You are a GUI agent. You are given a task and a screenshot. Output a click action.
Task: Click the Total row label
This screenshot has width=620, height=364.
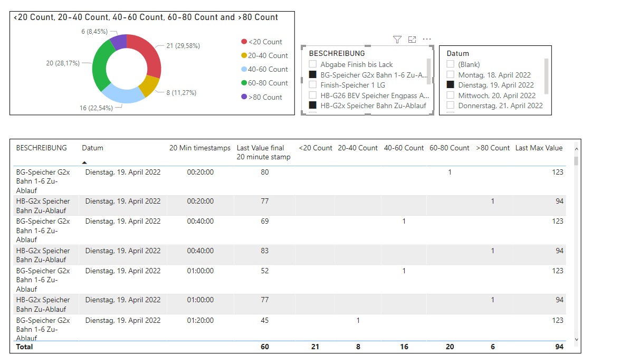coord(24,347)
